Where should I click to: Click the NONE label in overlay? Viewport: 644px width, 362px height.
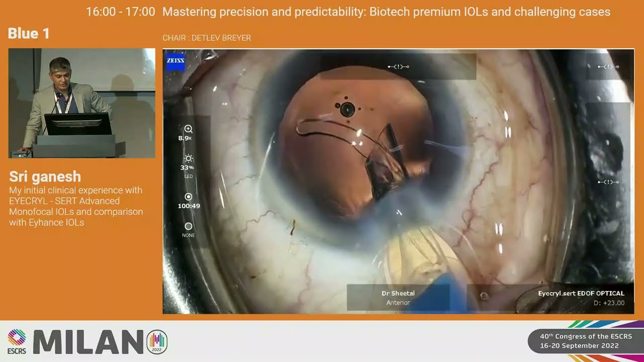click(188, 235)
